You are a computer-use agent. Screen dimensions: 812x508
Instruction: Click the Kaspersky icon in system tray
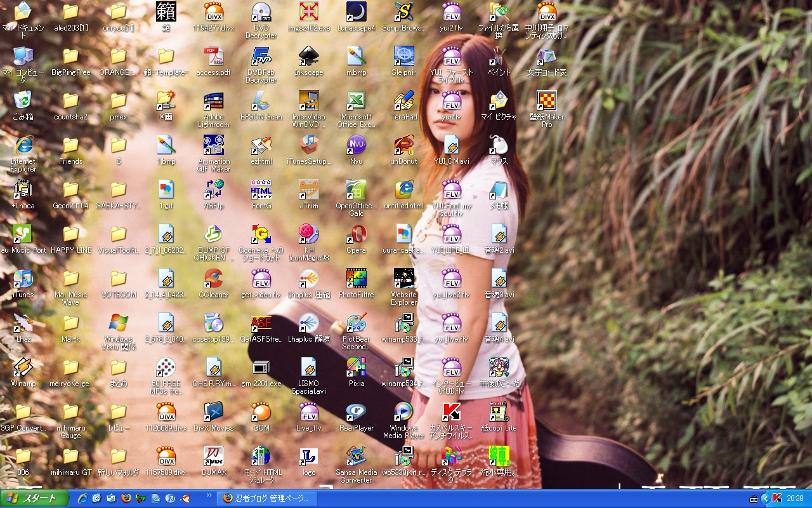point(776,498)
